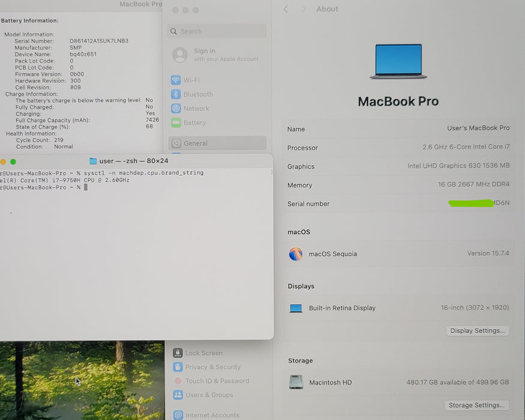Click the System Settings search field
The height and width of the screenshot is (420, 525).
pyautogui.click(x=217, y=31)
